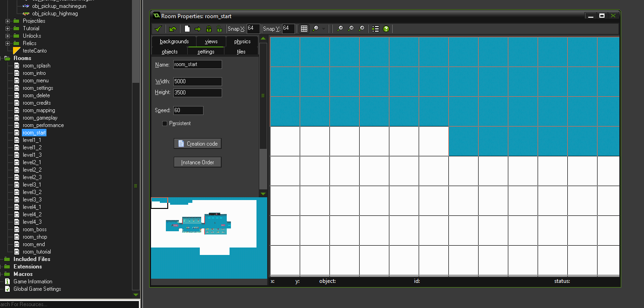Open room editor help
The width and height of the screenshot is (644, 308).
click(x=386, y=29)
